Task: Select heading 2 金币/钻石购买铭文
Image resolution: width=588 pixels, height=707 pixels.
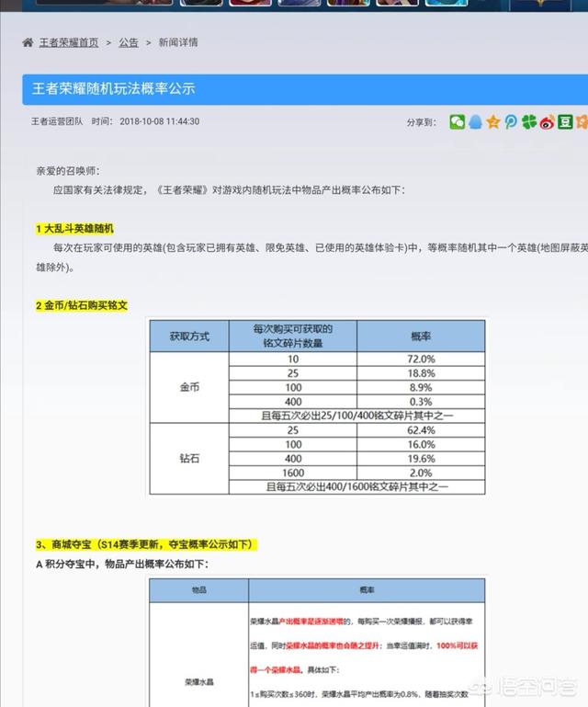Action: point(82,305)
